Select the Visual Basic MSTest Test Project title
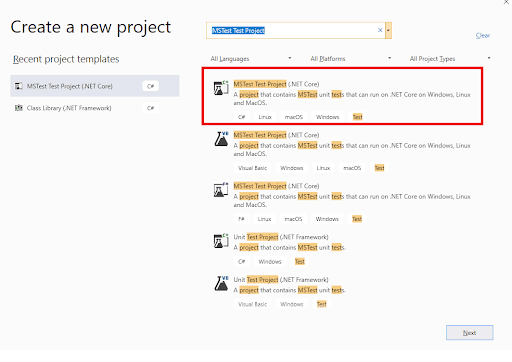The image size is (512, 362). pyautogui.click(x=276, y=135)
